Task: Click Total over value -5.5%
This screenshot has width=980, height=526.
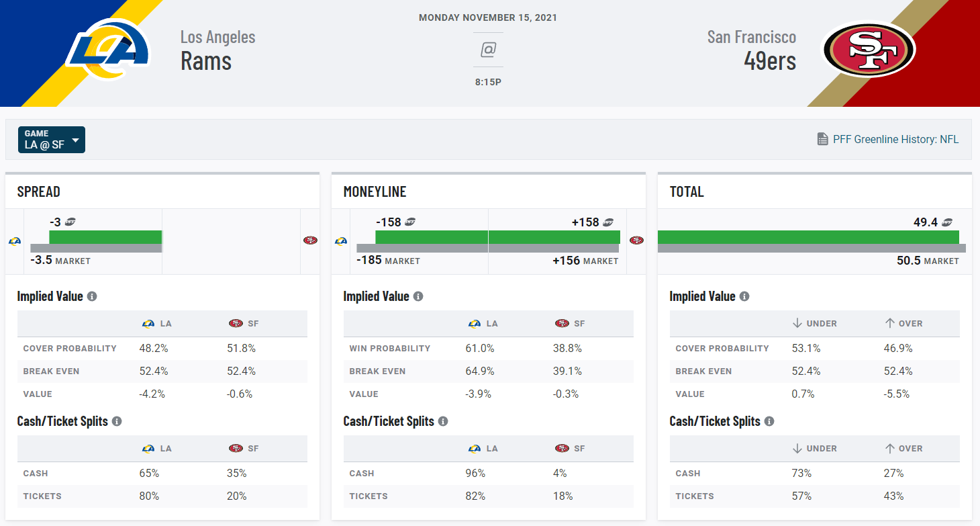Action: tap(897, 394)
